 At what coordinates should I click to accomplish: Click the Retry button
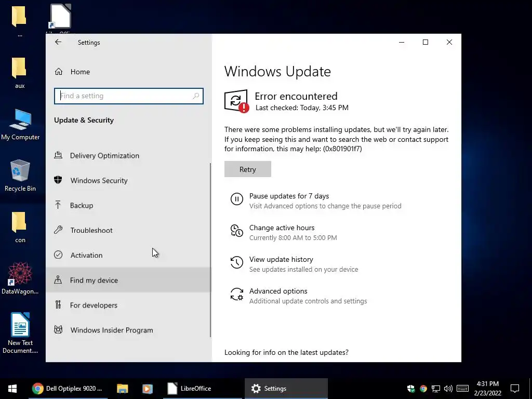(x=248, y=169)
